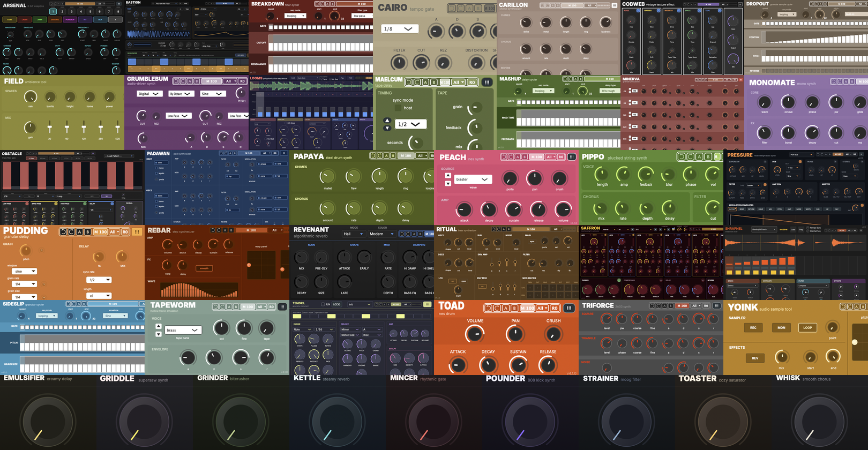Click the yellow !!! icon in Tendril
This screenshot has height=450, width=868.
click(x=427, y=304)
